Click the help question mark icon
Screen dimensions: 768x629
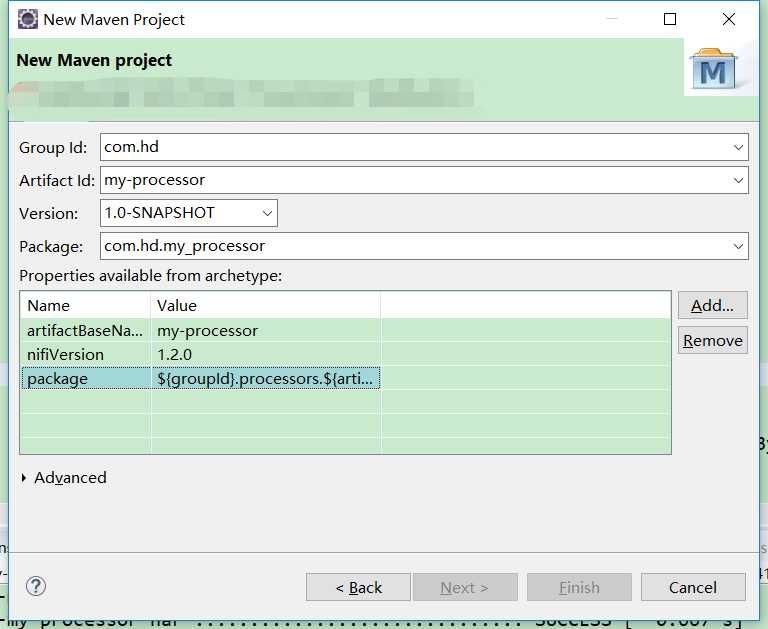coord(36,586)
